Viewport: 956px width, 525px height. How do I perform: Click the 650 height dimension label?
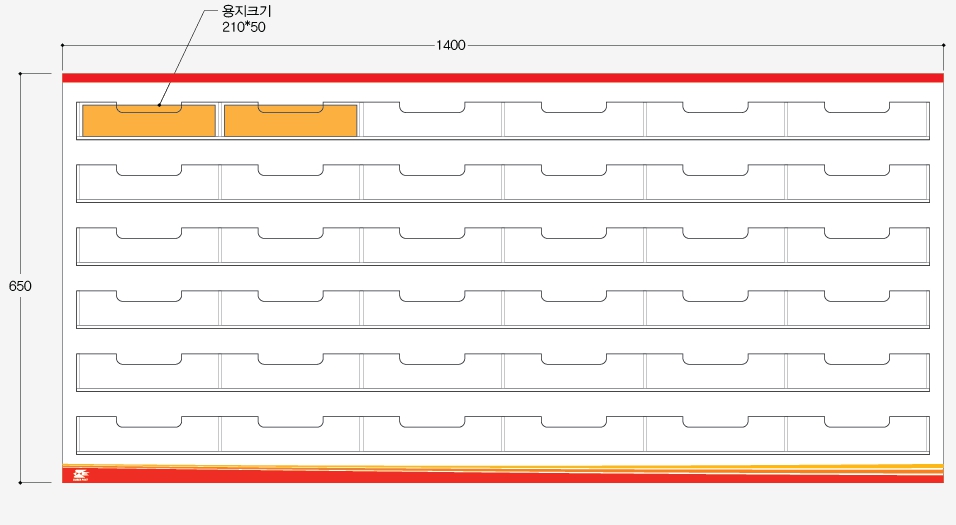pos(20,286)
